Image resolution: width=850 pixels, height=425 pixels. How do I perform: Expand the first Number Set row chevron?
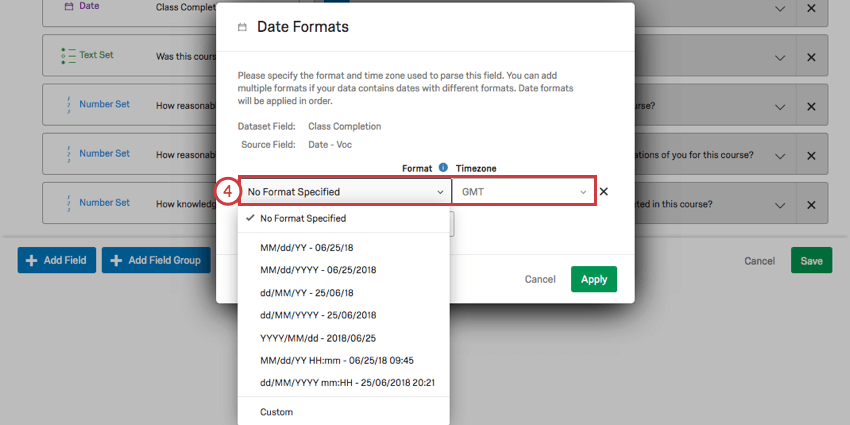coord(780,107)
